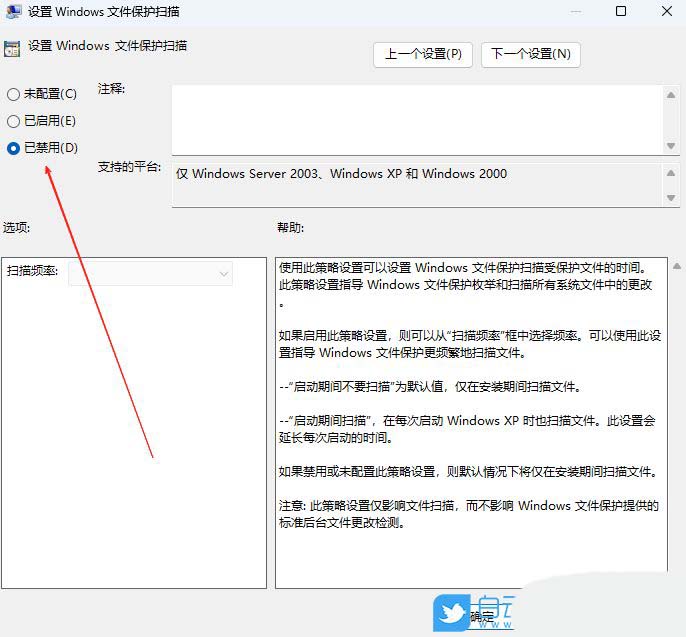The width and height of the screenshot is (686, 637).
Task: Close the 设置 Windows 文件保护扫描 window
Action: click(667, 11)
